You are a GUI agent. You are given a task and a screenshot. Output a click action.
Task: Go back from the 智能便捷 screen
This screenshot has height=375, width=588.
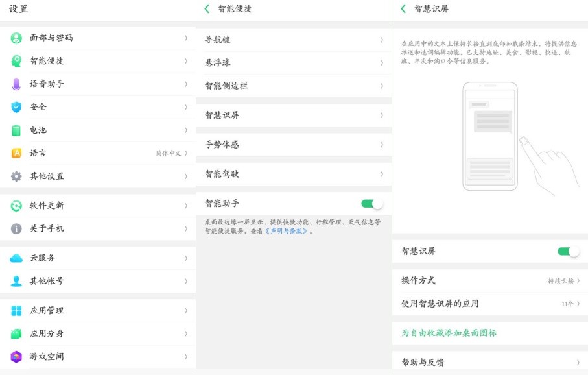pyautogui.click(x=207, y=8)
